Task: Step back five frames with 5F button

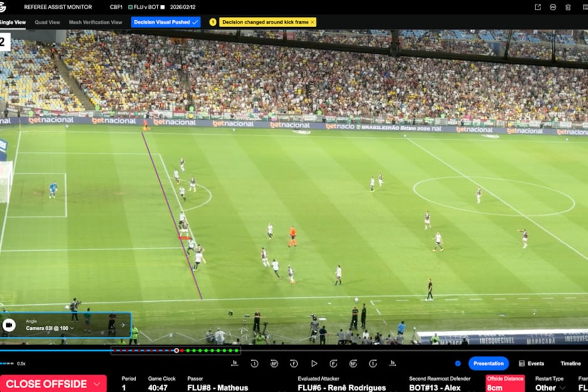Action: click(274, 363)
